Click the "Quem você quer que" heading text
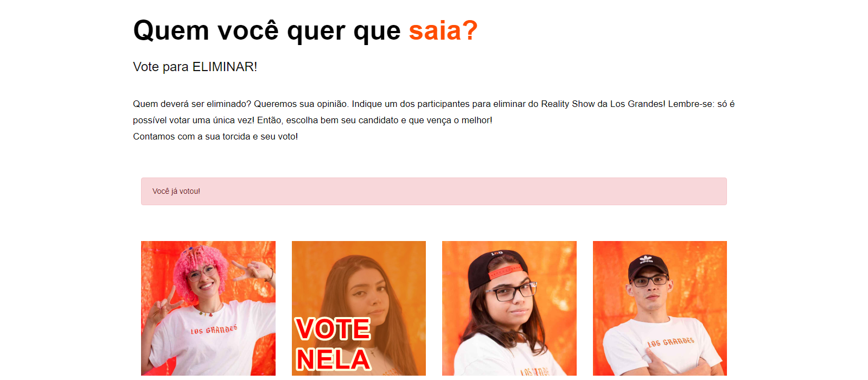This screenshot has width=868, height=380. 267,30
